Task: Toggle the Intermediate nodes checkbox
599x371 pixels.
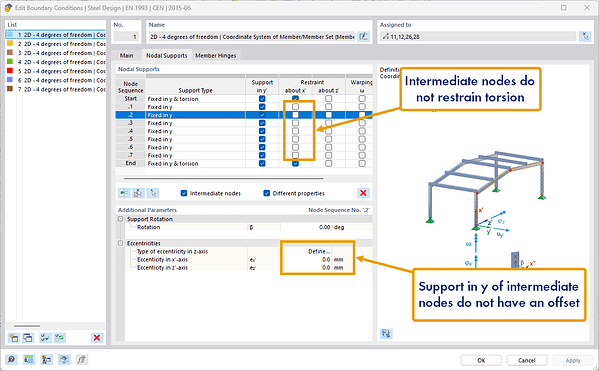Action: pos(184,193)
